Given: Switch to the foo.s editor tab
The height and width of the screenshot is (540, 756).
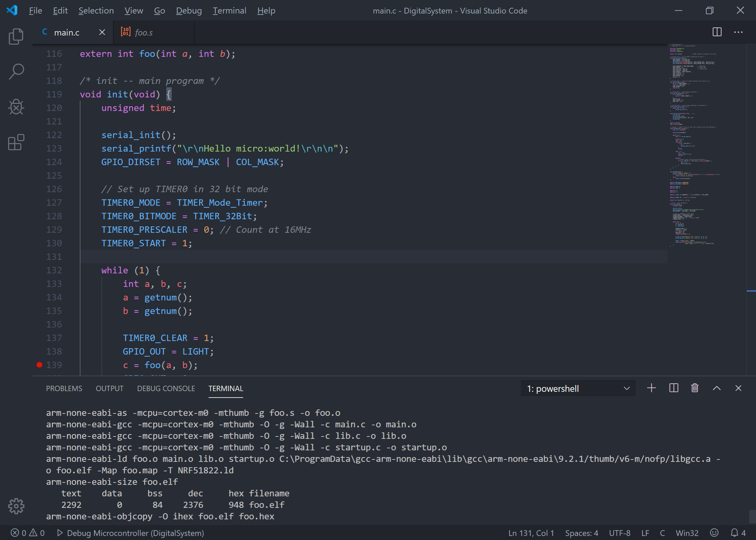Looking at the screenshot, I should [153, 32].
